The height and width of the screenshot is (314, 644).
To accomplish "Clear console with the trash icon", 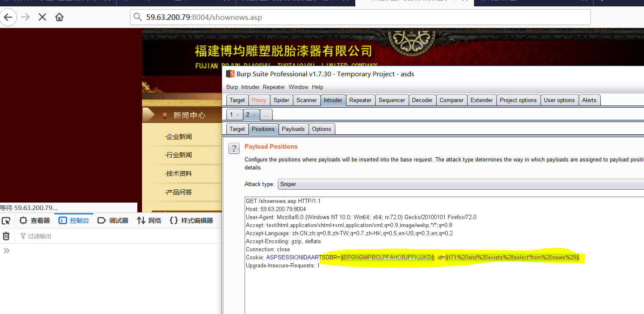I will tap(6, 236).
